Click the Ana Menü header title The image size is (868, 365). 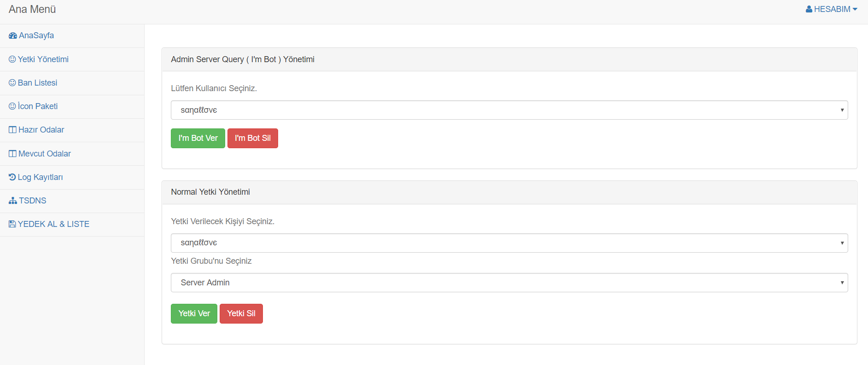(x=32, y=9)
